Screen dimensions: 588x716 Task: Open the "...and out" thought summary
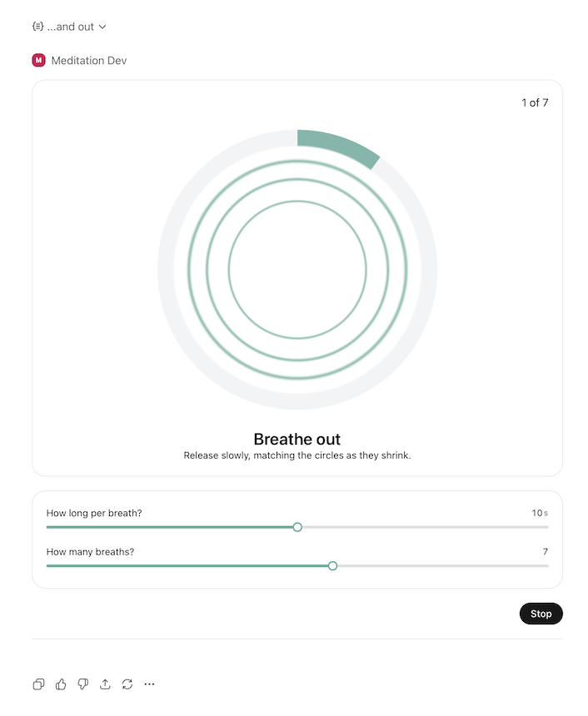pyautogui.click(x=71, y=27)
